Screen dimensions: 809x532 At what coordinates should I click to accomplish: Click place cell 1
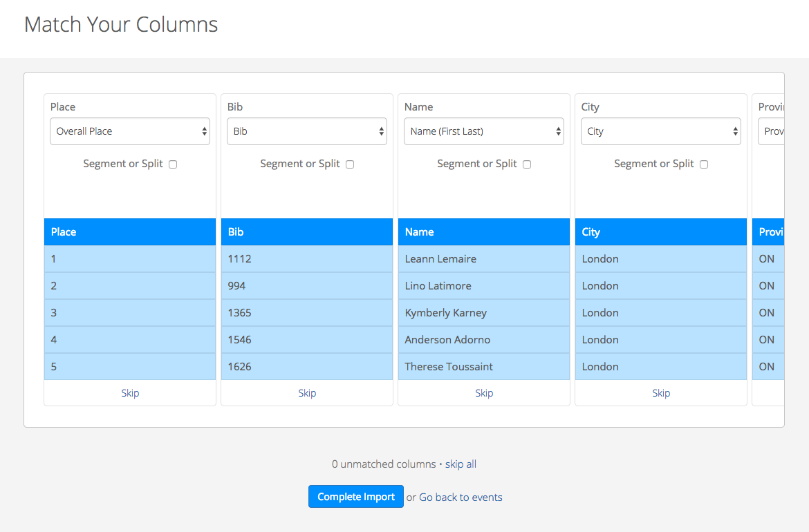(130, 259)
